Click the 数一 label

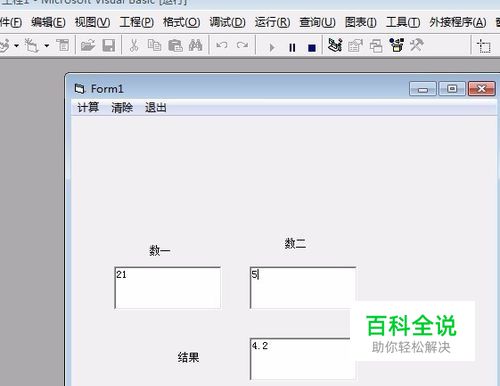(160, 250)
